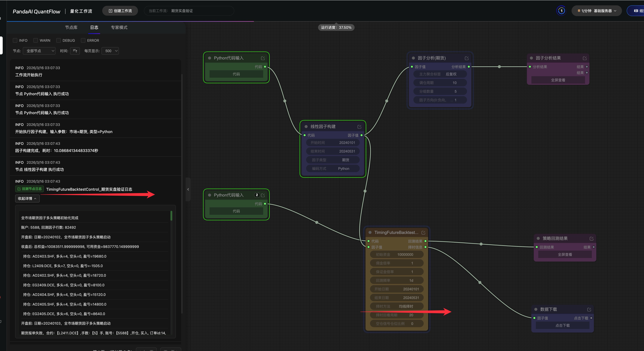Screen dimensions: 644x351
Task: Click 点击下载 button on 数据下载 node
Action: point(562,326)
